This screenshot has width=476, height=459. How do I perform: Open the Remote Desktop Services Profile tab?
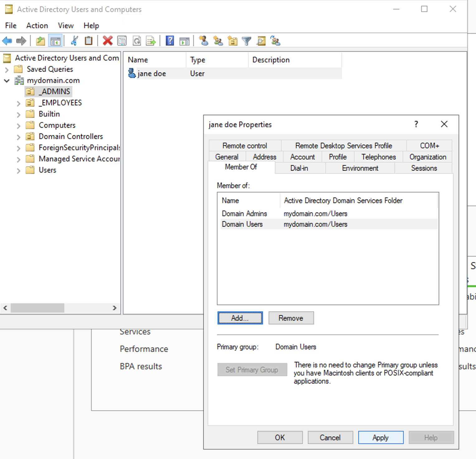tap(344, 146)
